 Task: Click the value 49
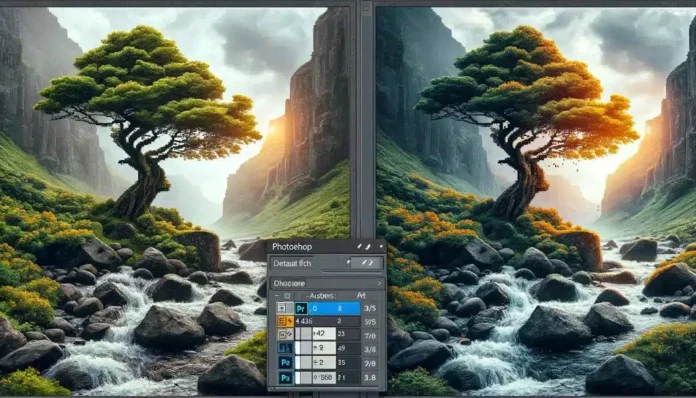click(x=341, y=348)
